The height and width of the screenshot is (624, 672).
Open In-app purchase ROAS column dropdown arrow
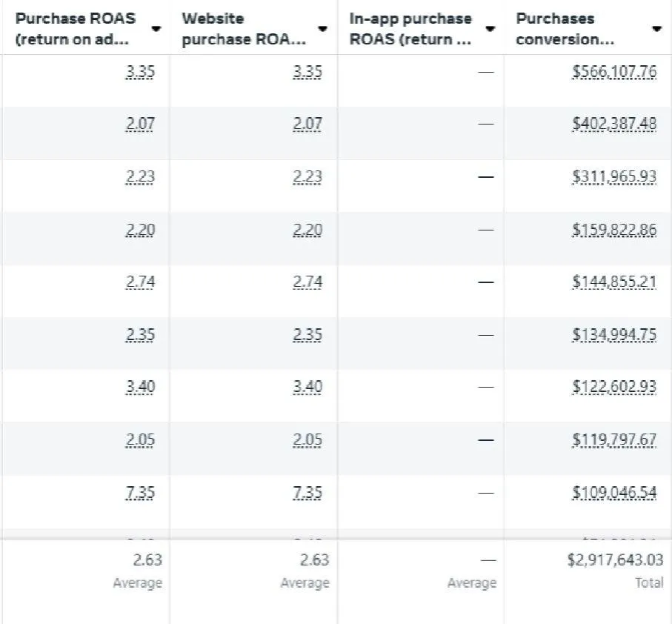tap(490, 29)
